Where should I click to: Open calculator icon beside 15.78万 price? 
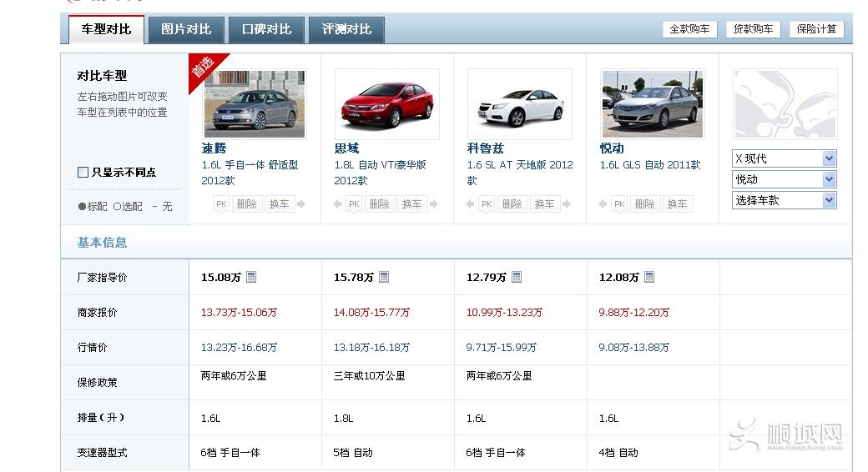click(384, 278)
